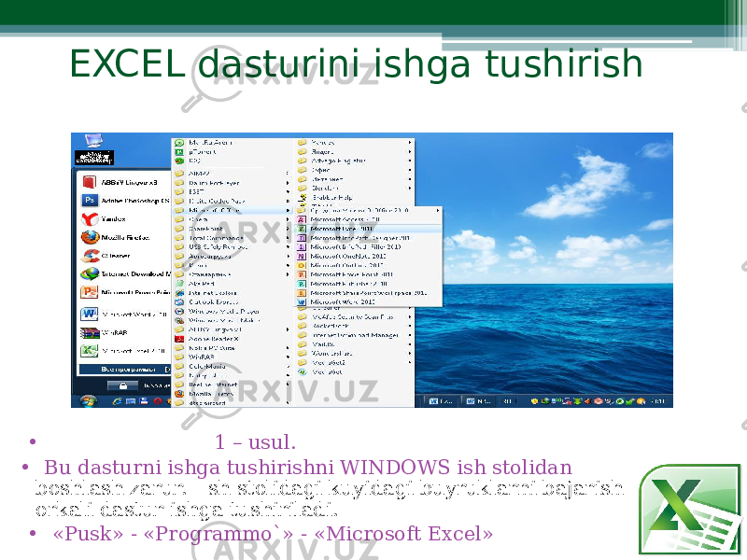Switch to second Word window on taskbar
Screen dimensions: 747x560
tap(478, 401)
